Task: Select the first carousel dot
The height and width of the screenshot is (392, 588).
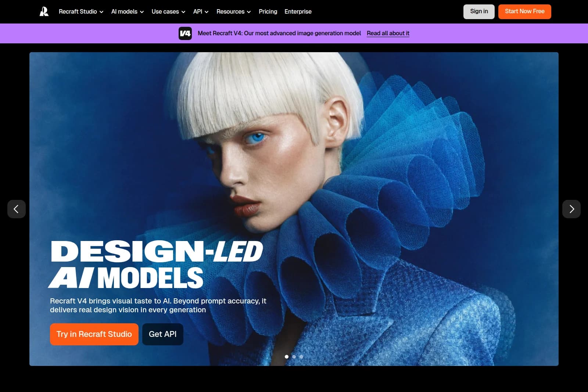Action: coord(286,357)
